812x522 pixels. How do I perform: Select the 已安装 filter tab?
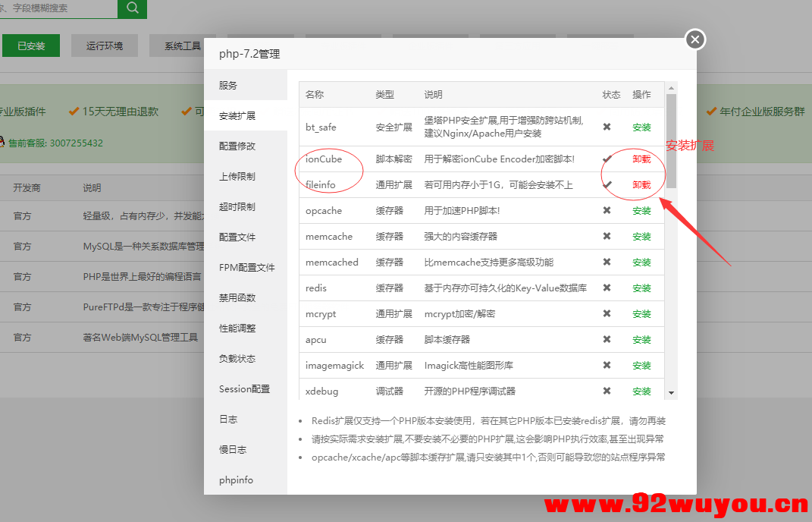pyautogui.click(x=30, y=46)
